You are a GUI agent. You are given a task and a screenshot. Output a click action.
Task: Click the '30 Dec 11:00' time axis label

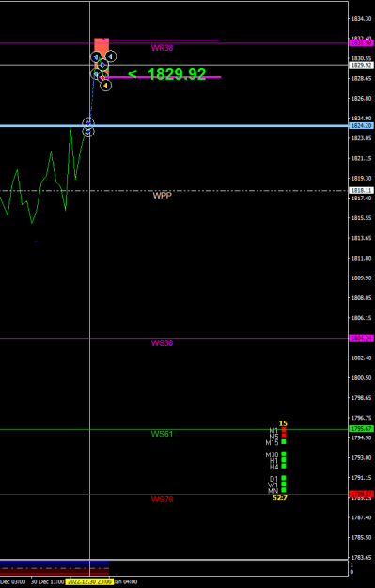click(47, 581)
